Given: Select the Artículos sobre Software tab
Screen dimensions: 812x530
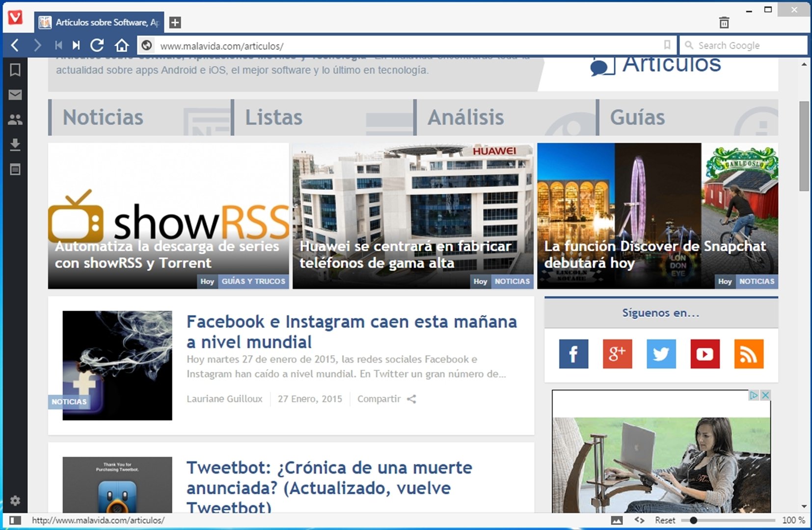Looking at the screenshot, I should click(x=99, y=22).
